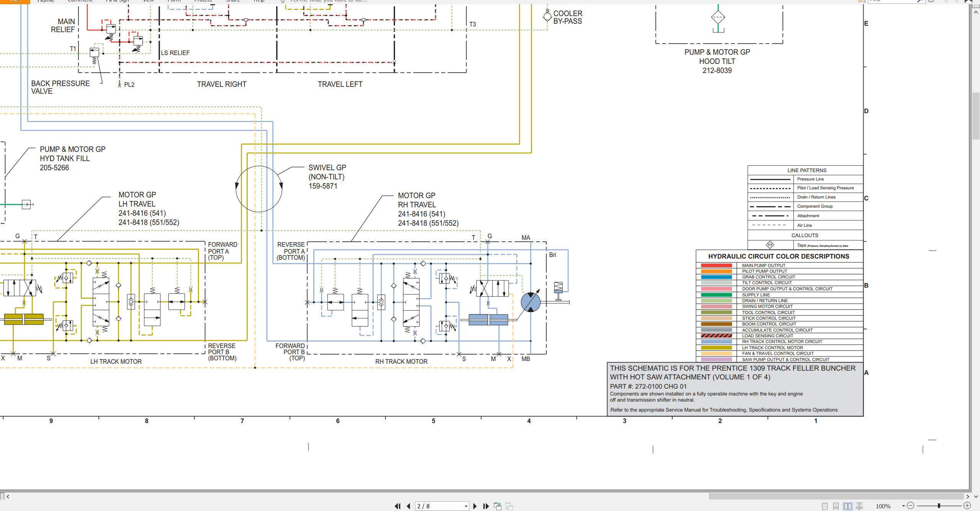Click the RH TRACK MOTOR caption
Image resolution: width=980 pixels, height=511 pixels.
coord(401,361)
